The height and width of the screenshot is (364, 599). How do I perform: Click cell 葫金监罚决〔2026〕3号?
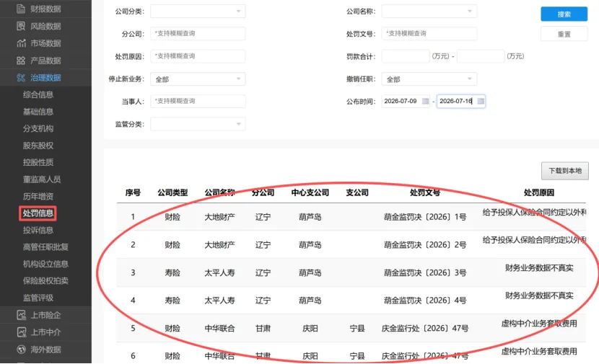tap(425, 272)
